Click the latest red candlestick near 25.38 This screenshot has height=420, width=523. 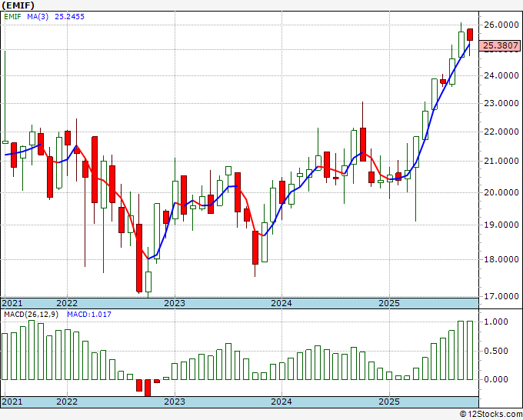[x=470, y=35]
